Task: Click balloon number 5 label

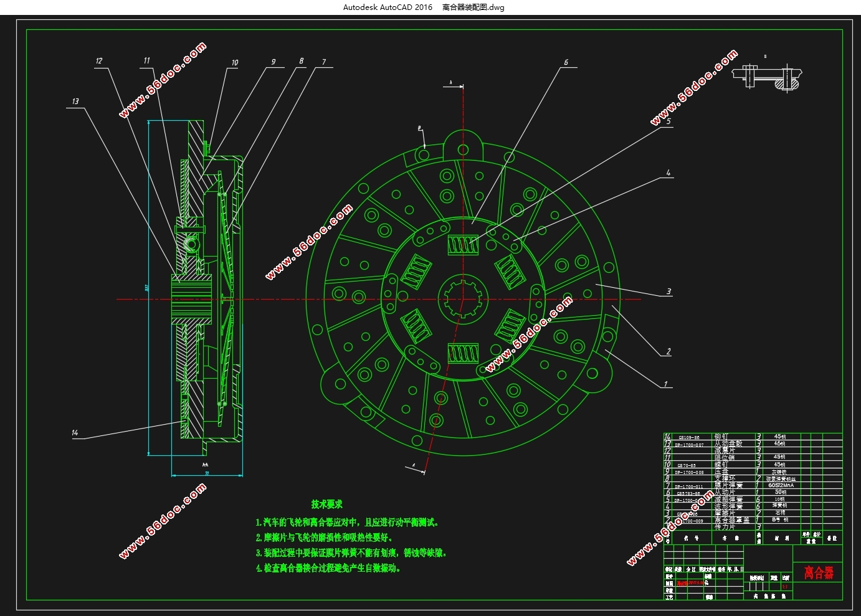Action: [x=668, y=121]
